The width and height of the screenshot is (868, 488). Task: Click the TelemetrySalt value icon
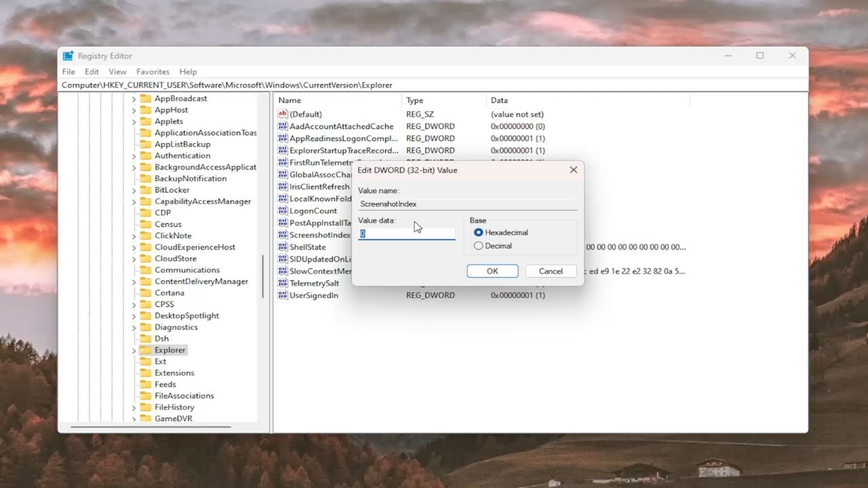[283, 283]
